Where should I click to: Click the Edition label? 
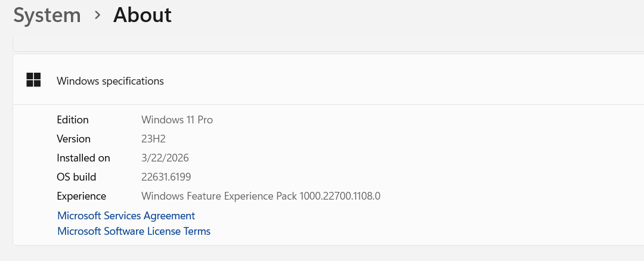pyautogui.click(x=73, y=120)
